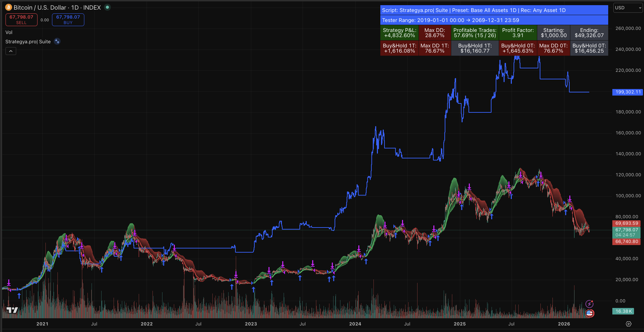Click the Strategy P&L +4,832.60% cell

[x=399, y=33]
